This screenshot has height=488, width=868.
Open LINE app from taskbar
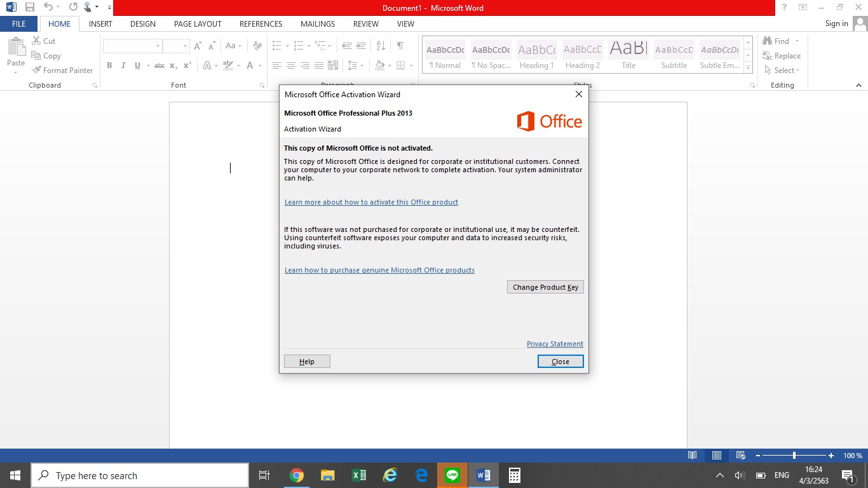[x=452, y=475]
